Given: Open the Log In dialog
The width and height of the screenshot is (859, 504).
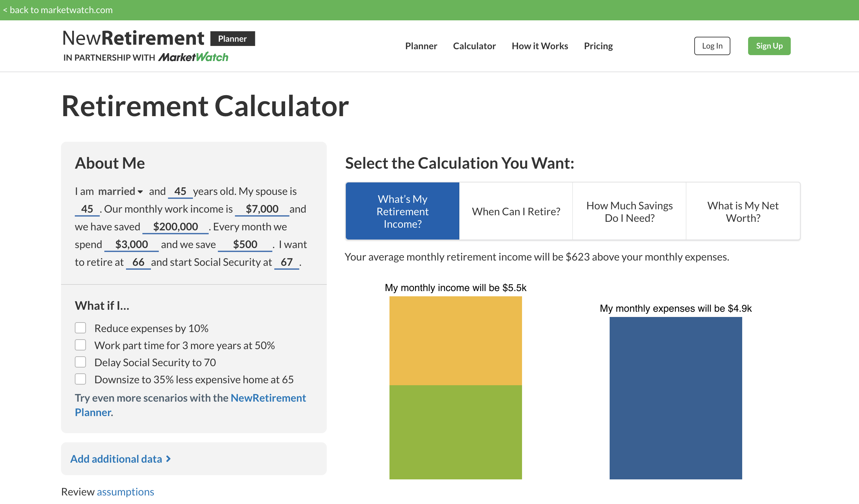Looking at the screenshot, I should [x=712, y=46].
